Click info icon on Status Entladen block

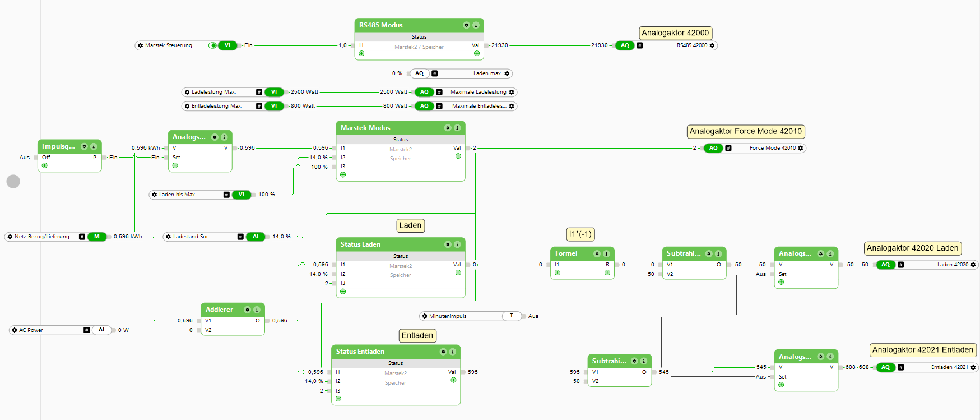coord(453,352)
